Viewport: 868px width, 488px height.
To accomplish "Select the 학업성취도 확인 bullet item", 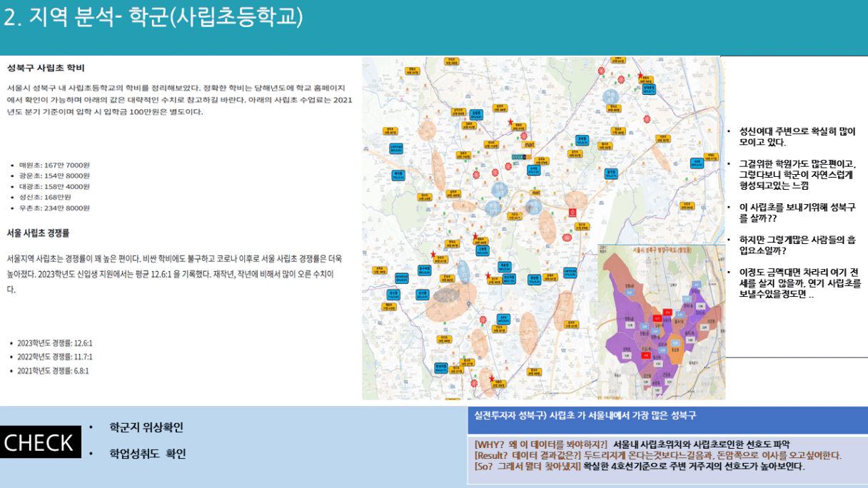I will (x=147, y=454).
